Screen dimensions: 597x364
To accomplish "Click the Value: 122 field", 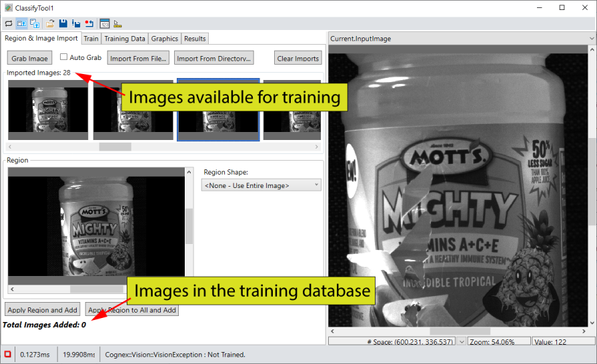I will point(564,341).
